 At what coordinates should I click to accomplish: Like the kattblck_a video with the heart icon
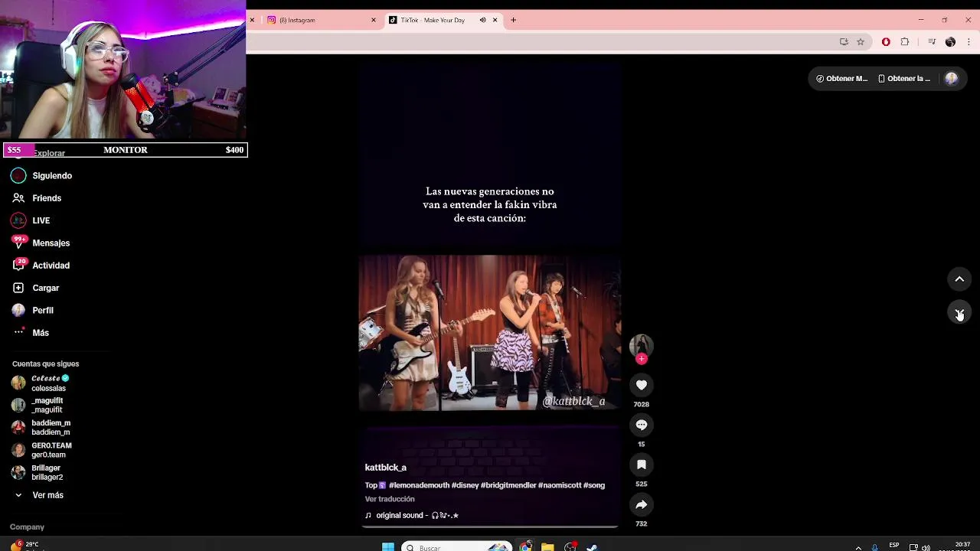click(642, 385)
